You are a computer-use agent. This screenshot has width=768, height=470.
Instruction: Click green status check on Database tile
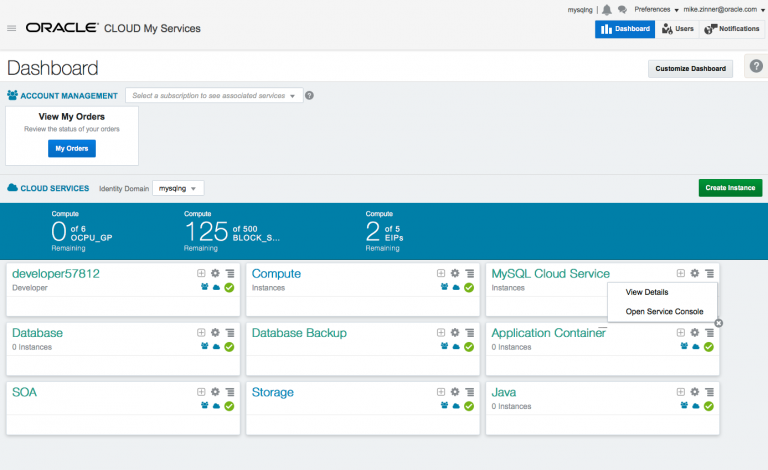click(229, 347)
